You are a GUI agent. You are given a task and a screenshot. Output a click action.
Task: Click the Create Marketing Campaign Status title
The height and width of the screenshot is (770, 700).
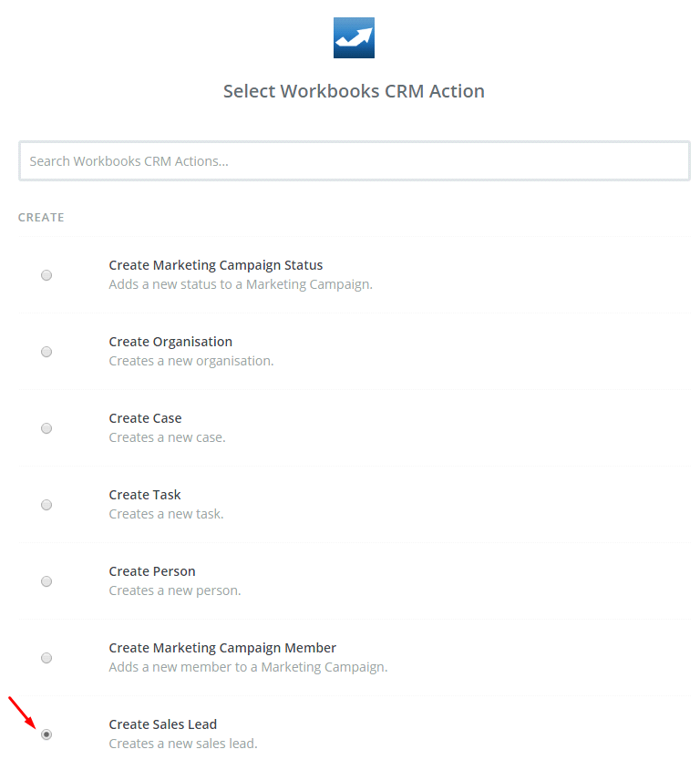[x=216, y=265]
